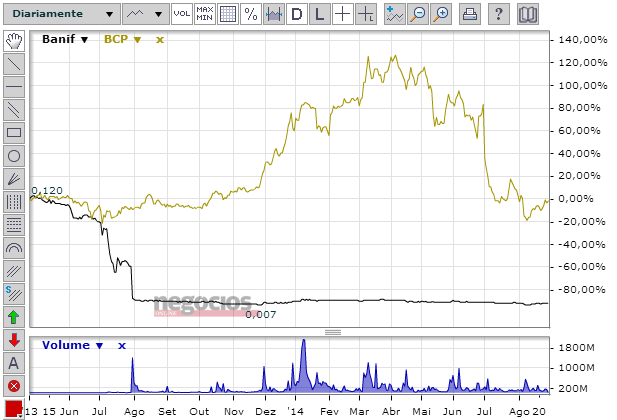This screenshot has width=617, height=420.
Task: Click the 200M volume axis label
Action: (x=573, y=389)
